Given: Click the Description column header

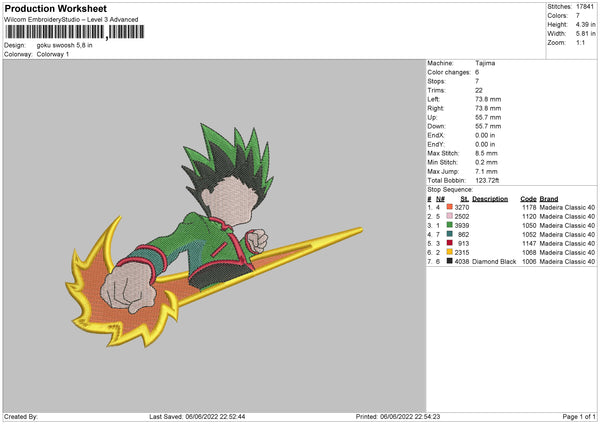Looking at the screenshot, I should (490, 198).
